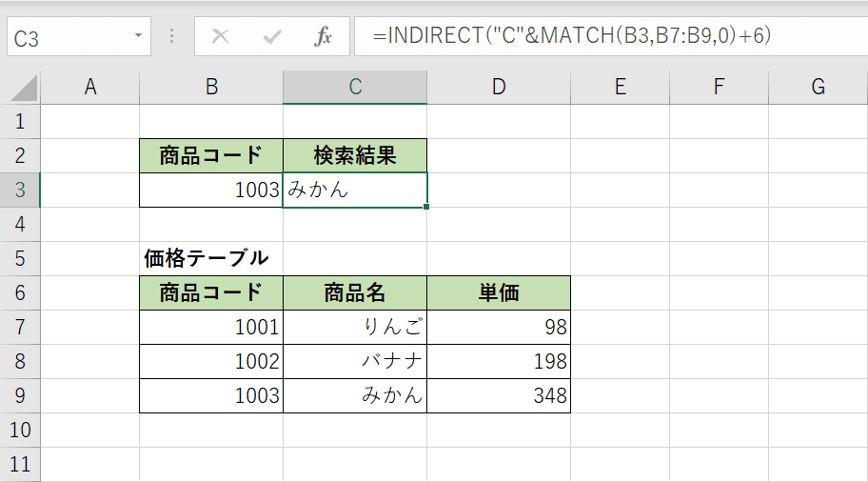Select row 2 header
The height and width of the screenshot is (482, 868).
pos(20,155)
